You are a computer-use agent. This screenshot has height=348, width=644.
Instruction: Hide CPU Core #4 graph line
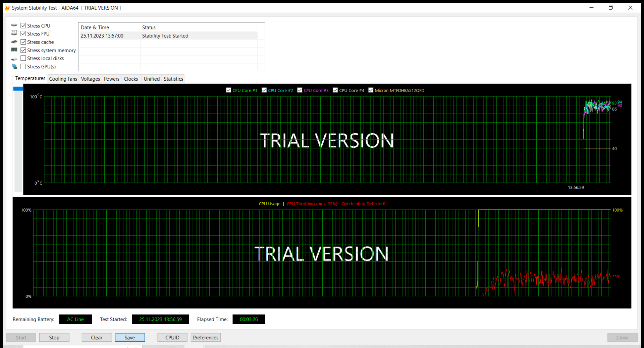point(335,90)
